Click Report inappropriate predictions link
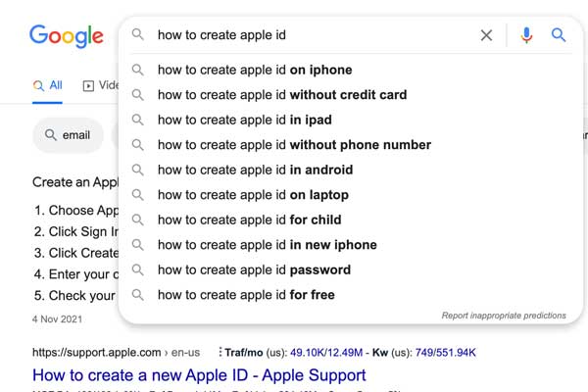The width and height of the screenshot is (588, 392). pyautogui.click(x=504, y=316)
